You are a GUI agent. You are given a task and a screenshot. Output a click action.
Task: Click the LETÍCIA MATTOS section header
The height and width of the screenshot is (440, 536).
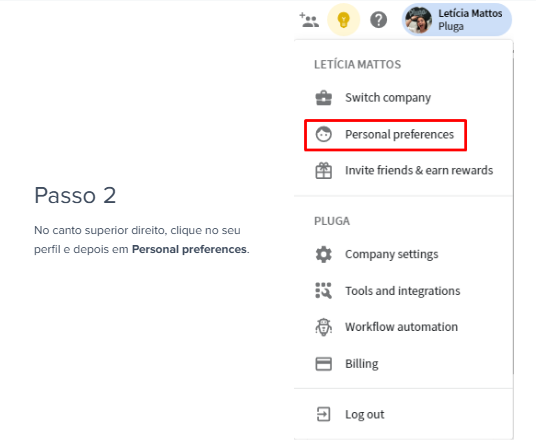[x=357, y=64]
